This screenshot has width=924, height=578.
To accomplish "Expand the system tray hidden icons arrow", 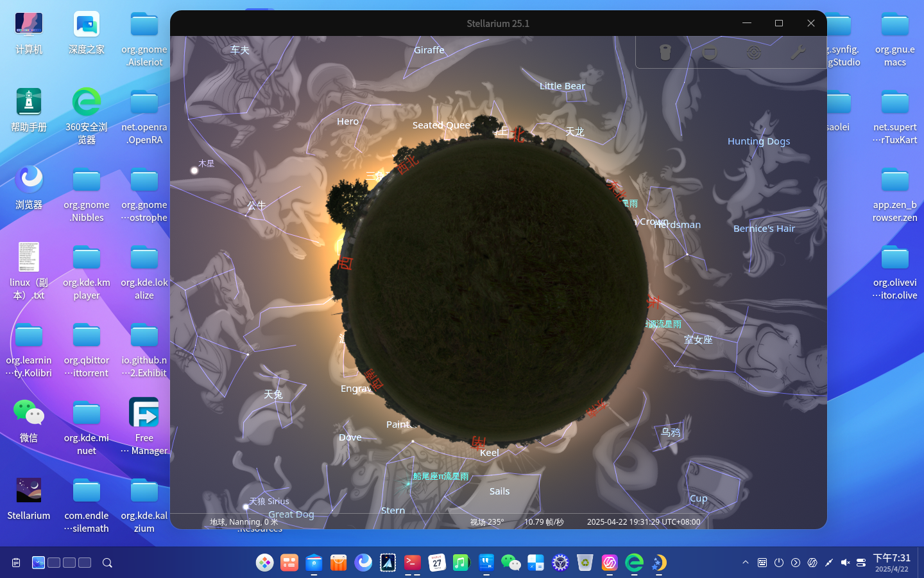I will click(746, 563).
